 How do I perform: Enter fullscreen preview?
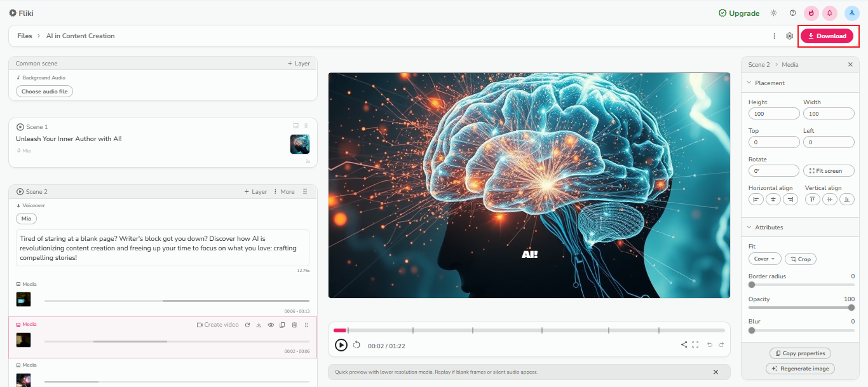point(695,344)
